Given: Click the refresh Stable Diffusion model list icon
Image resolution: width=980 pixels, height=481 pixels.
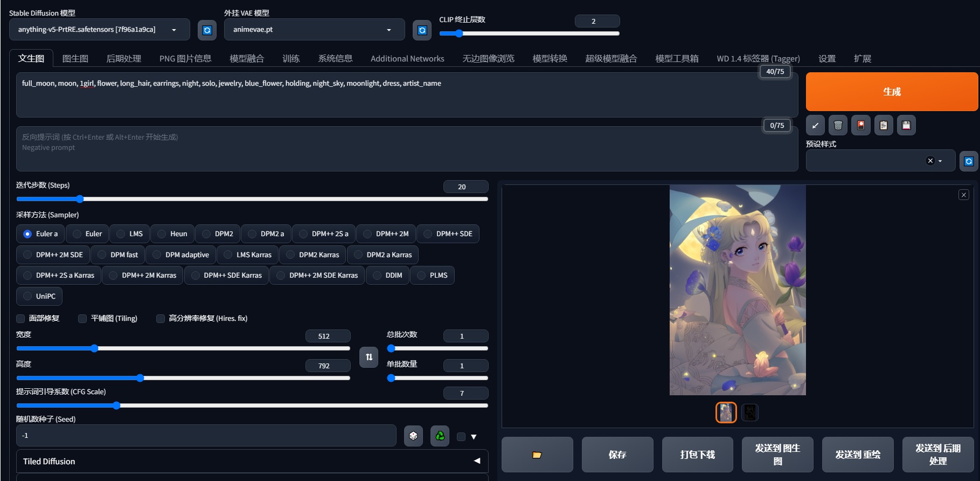Looking at the screenshot, I should pos(207,30).
